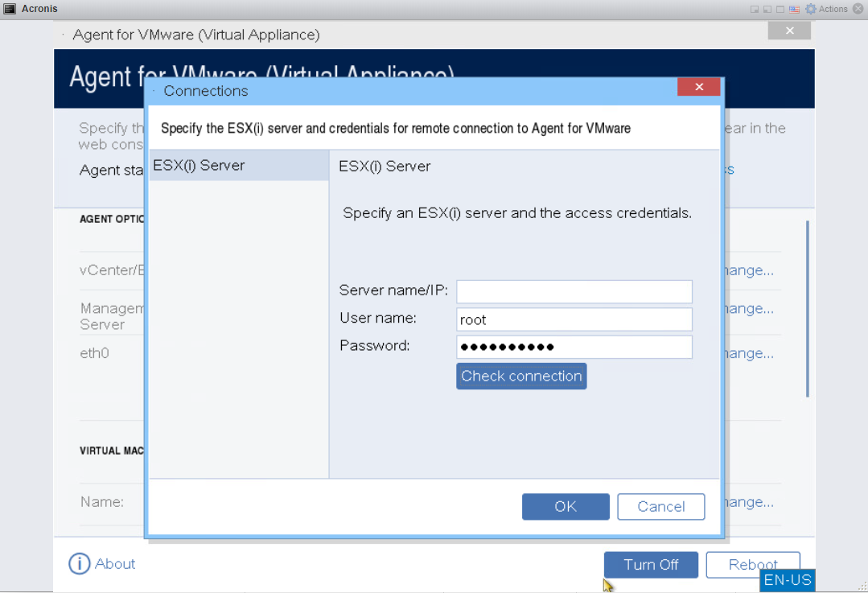This screenshot has width=868, height=593.
Task: Click Turn Off in the agent window
Action: (651, 565)
